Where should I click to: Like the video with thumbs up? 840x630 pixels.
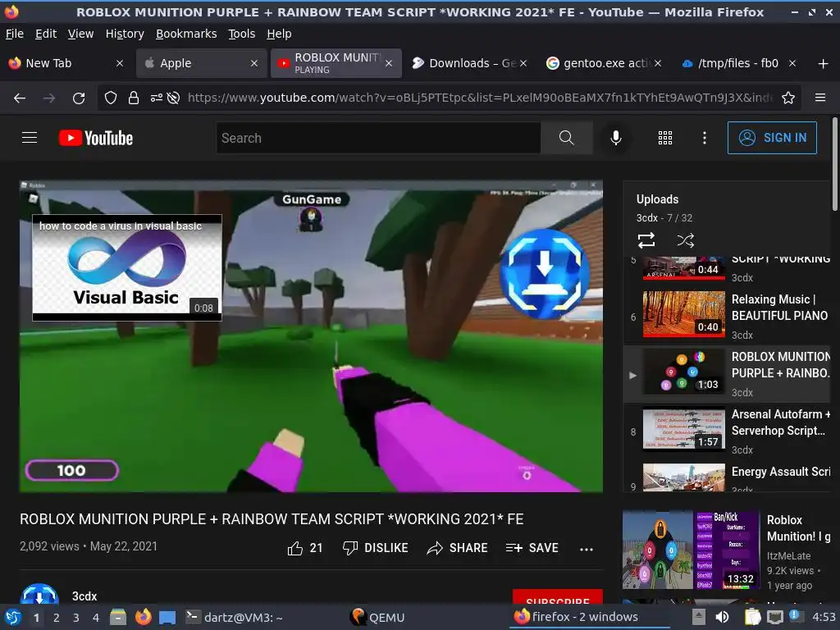[x=305, y=548]
